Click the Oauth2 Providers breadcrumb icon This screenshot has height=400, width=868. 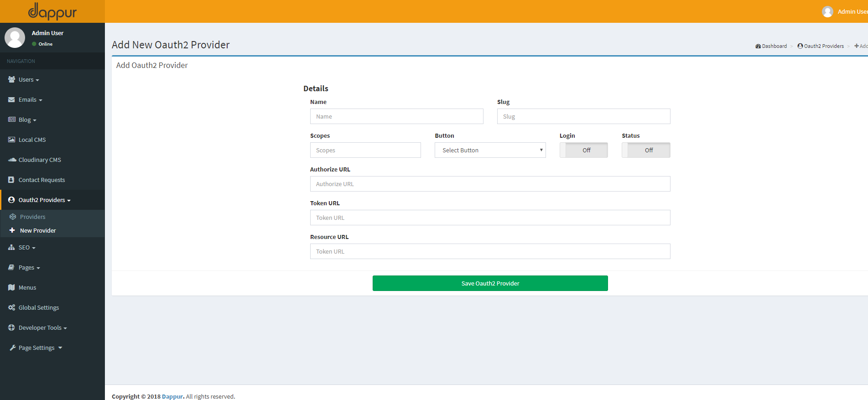point(800,46)
